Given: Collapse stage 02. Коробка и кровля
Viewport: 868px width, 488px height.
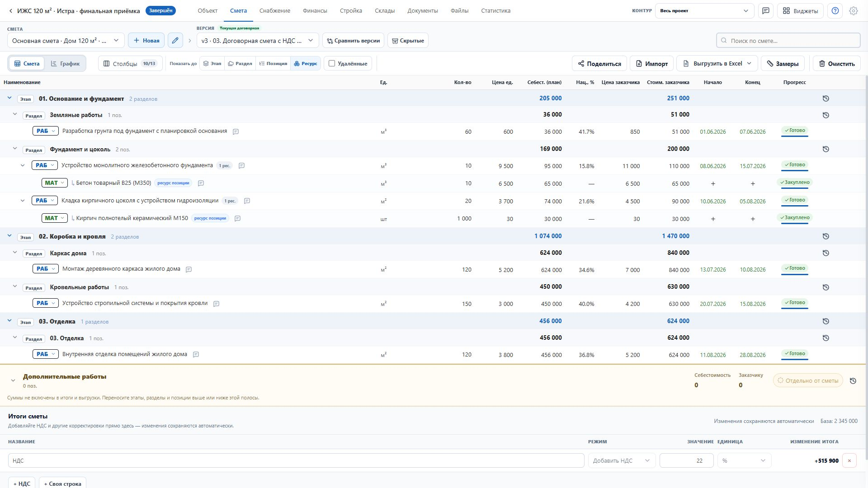Looking at the screenshot, I should 9,236.
